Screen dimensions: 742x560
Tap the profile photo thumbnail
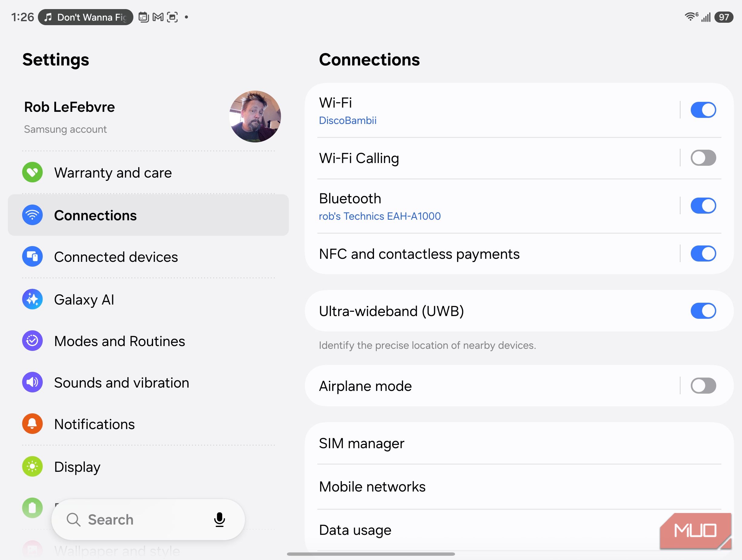(x=255, y=116)
